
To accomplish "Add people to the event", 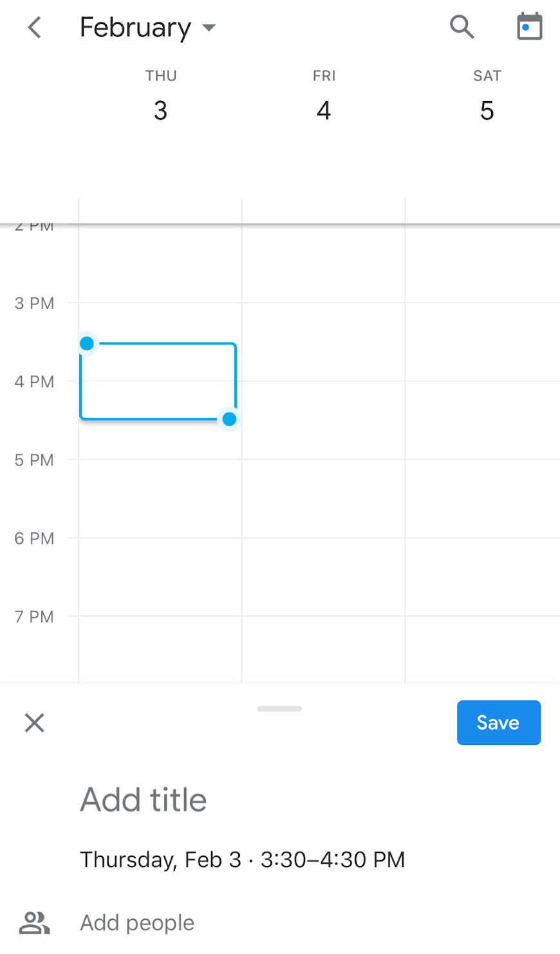I will click(x=137, y=922).
